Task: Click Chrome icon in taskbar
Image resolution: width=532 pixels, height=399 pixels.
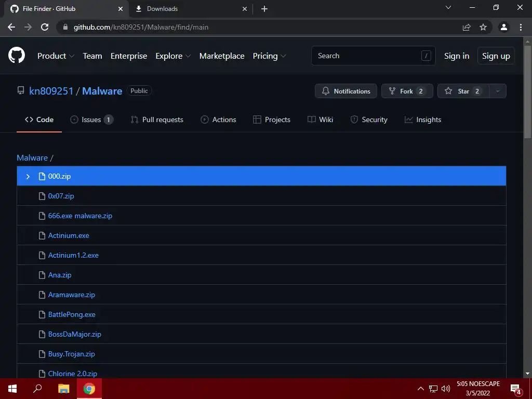Action: click(x=89, y=389)
